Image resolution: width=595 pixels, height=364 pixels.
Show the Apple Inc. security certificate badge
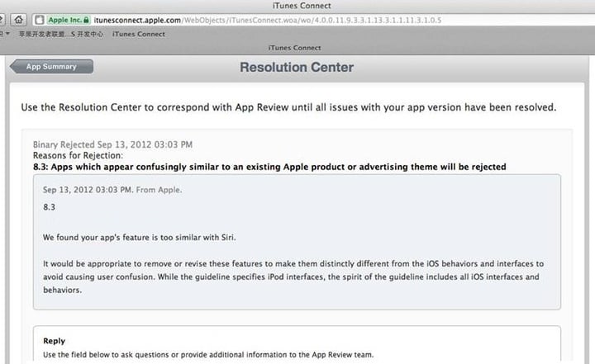(x=69, y=20)
